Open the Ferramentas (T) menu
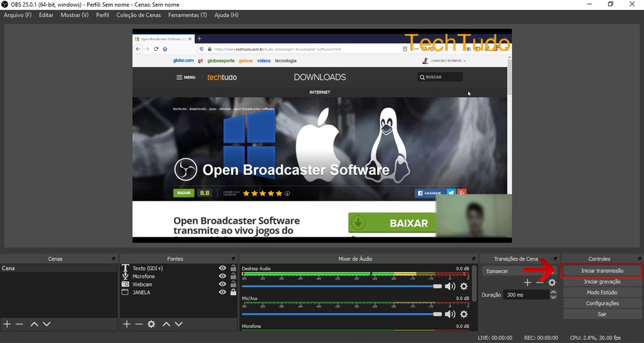 187,15
